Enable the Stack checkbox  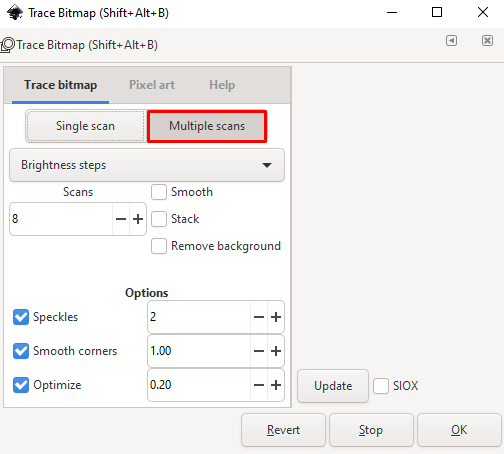[x=159, y=219]
